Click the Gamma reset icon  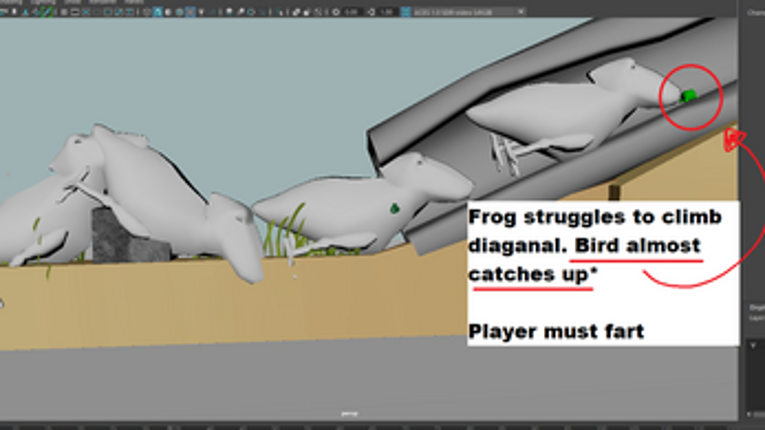tap(371, 12)
